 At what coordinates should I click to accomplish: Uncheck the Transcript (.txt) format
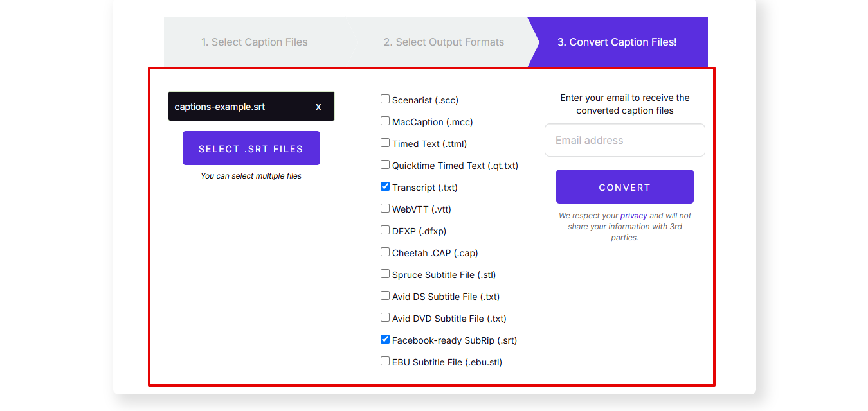384,186
